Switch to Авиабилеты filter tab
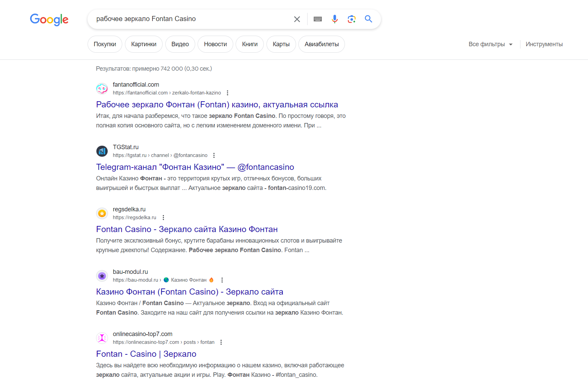588x387 pixels. (321, 44)
